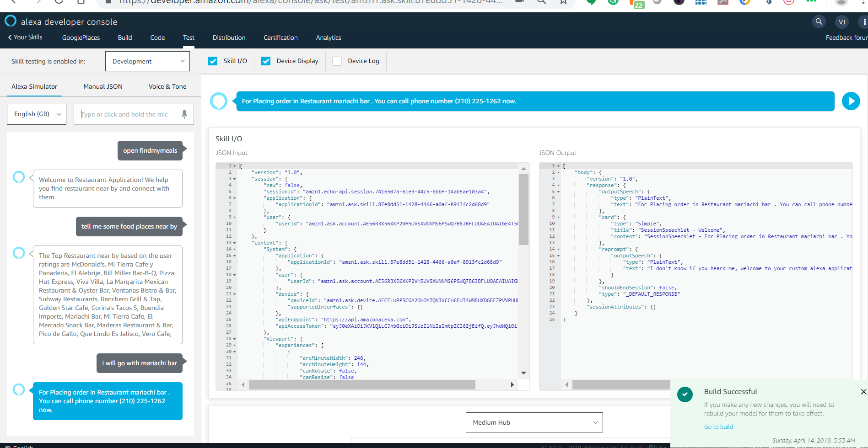Viewport: 868px width, 448px height.
Task: Collapse line 9 "user" in JSON Input
Action: (235, 217)
